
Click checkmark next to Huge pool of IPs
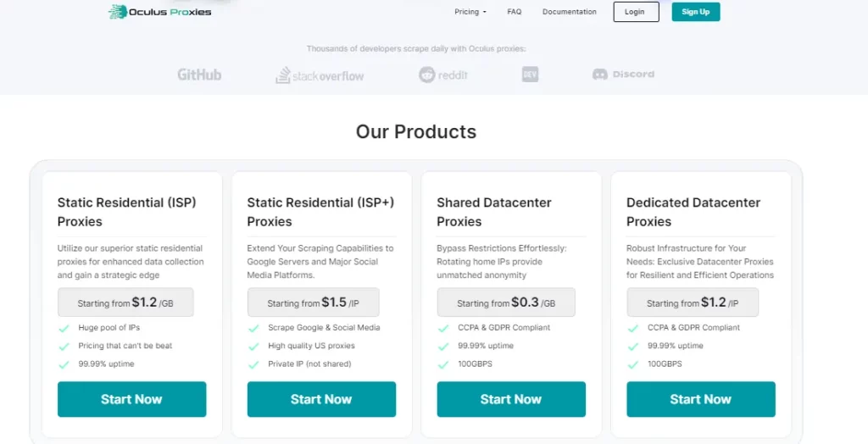click(64, 328)
